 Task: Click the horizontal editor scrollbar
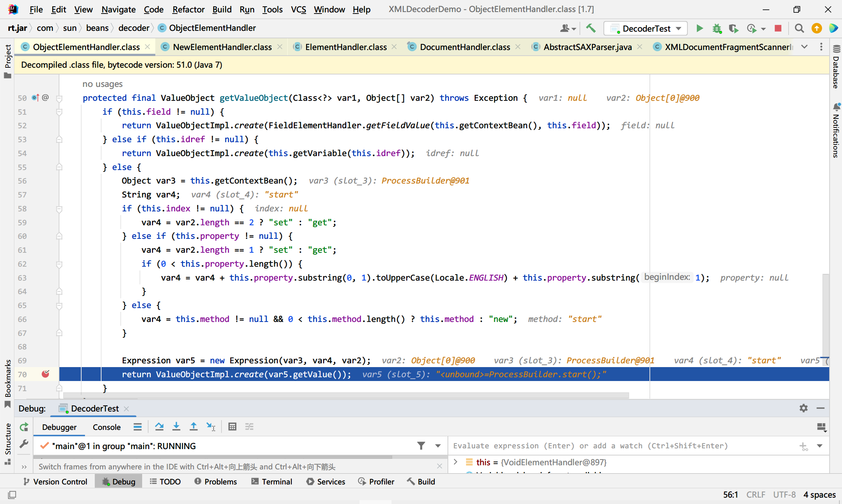pos(346,396)
